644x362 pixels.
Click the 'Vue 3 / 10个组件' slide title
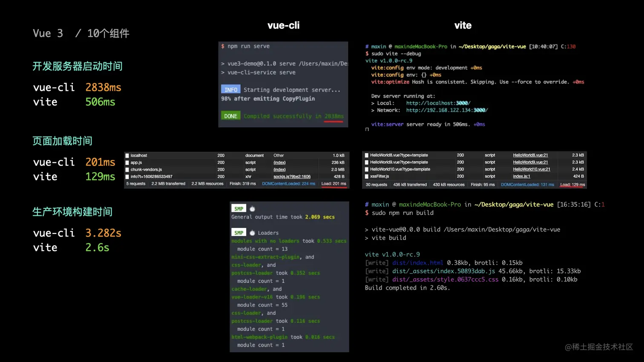click(81, 33)
